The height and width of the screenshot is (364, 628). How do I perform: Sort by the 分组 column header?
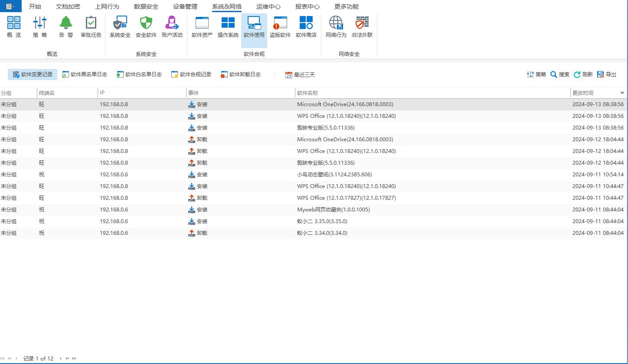tap(19, 93)
